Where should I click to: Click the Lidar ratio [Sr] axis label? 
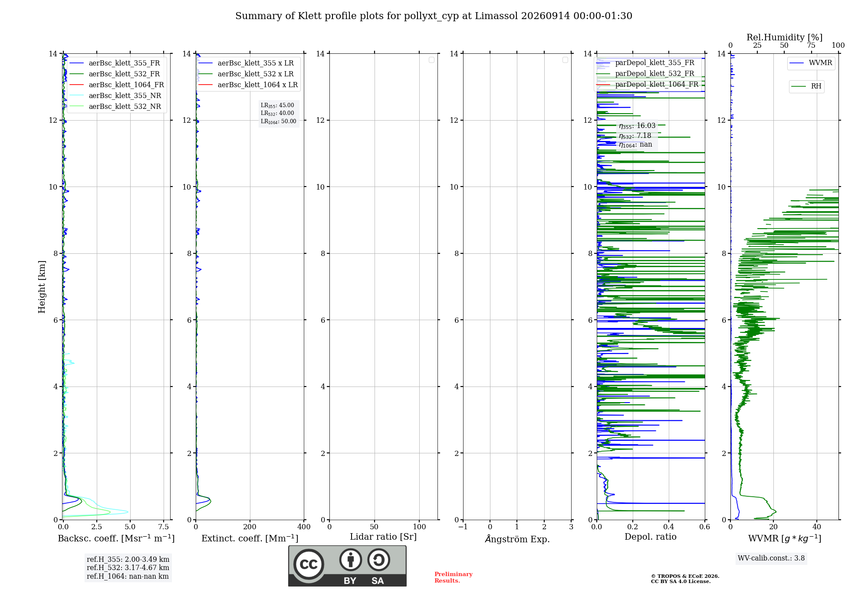pos(383,537)
